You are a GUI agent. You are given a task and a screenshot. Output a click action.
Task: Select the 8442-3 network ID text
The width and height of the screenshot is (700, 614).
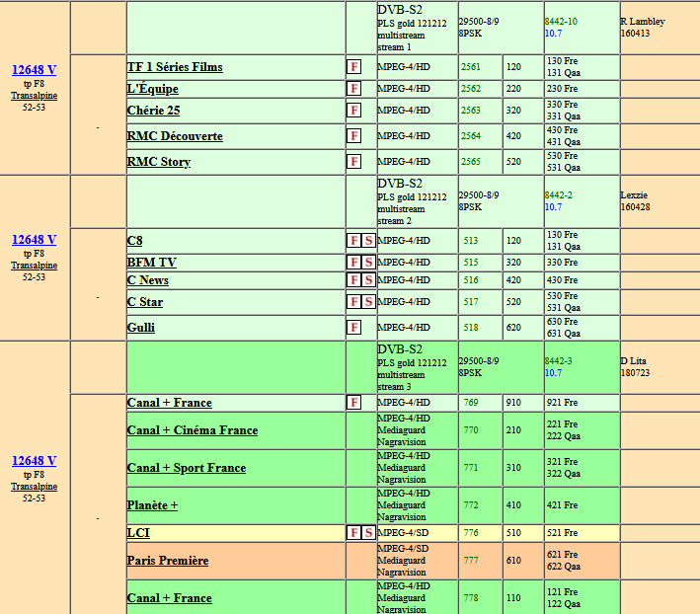(x=559, y=361)
